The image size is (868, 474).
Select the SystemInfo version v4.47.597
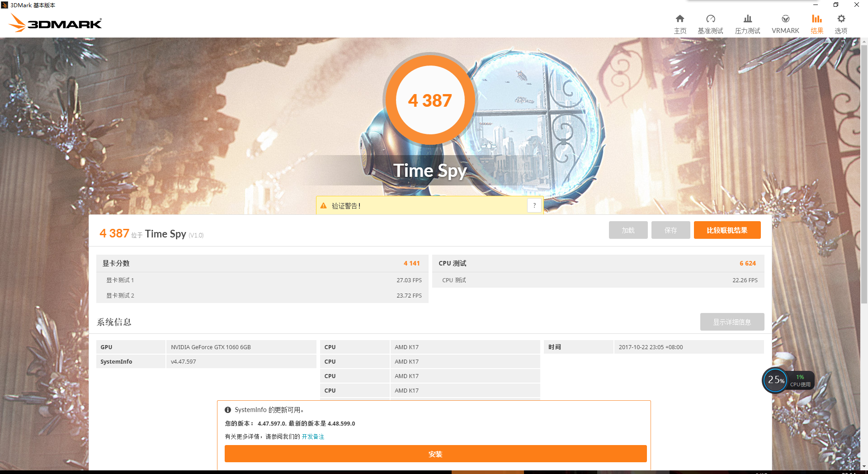tap(183, 361)
